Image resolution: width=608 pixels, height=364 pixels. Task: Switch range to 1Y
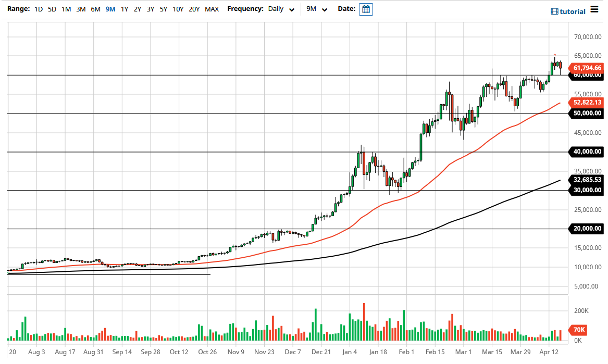[x=123, y=9]
